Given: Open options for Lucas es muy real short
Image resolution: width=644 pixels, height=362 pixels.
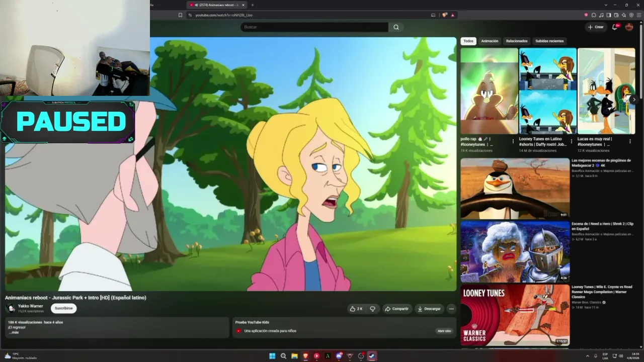Looking at the screenshot, I should click(630, 142).
